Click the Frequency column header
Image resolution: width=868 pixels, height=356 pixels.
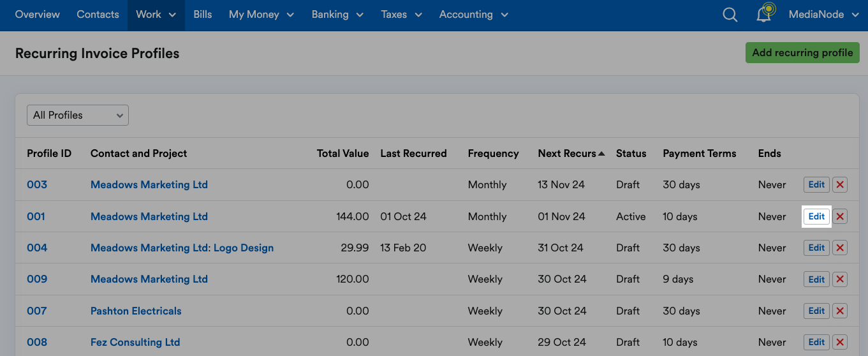tap(493, 153)
